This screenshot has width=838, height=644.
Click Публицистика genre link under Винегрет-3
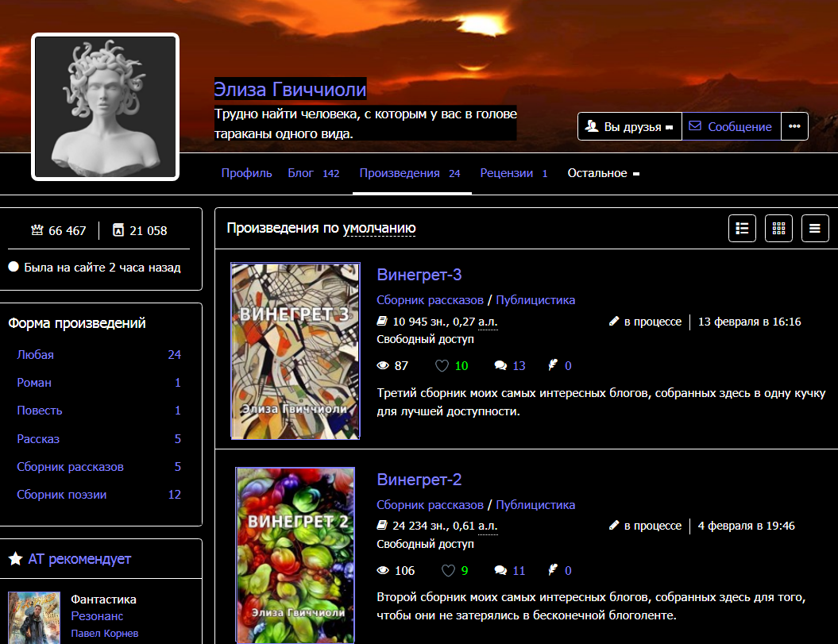535,300
